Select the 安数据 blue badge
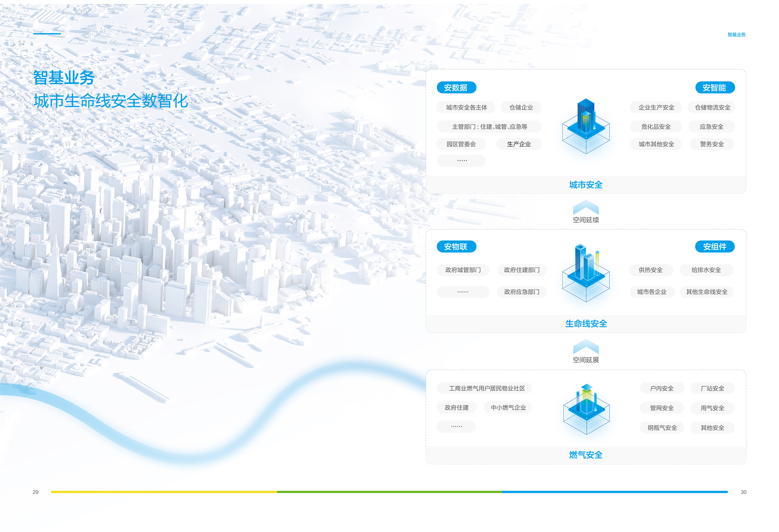The image size is (779, 532). (456, 88)
